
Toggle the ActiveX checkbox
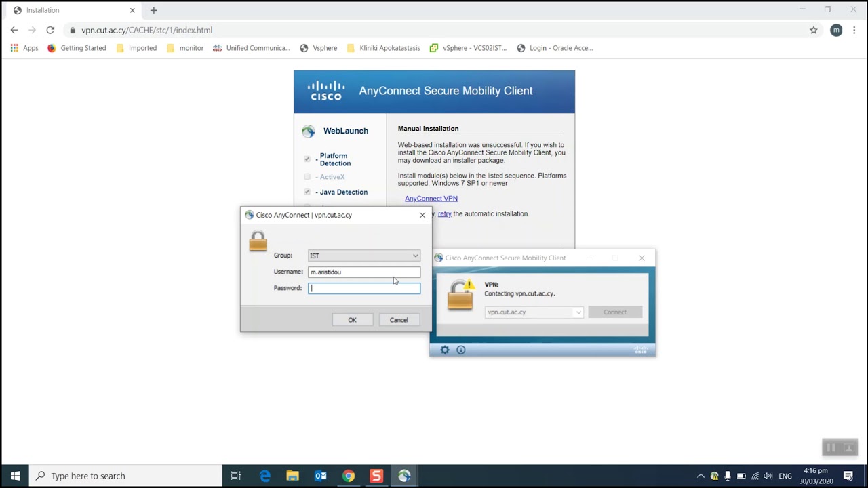[307, 176]
